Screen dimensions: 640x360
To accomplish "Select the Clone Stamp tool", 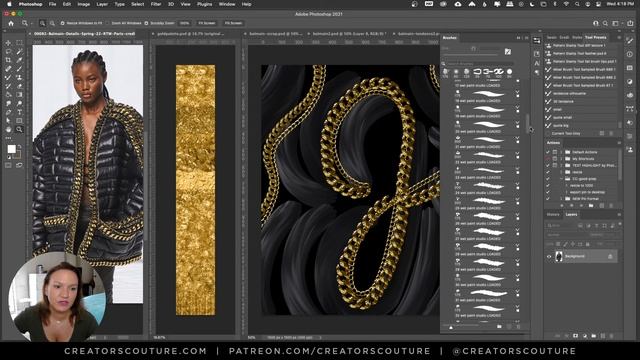I will pos(19,78).
